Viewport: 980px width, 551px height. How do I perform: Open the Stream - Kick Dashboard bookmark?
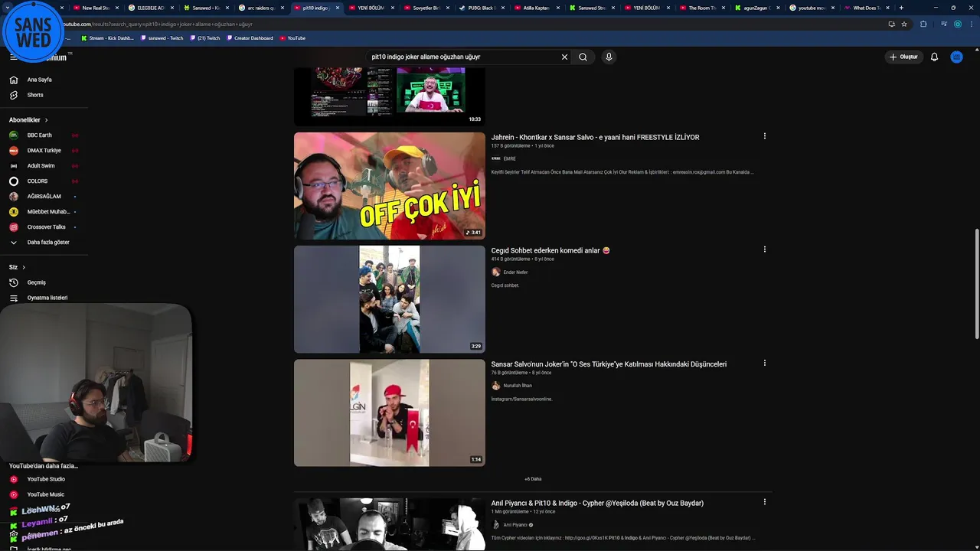click(107, 37)
